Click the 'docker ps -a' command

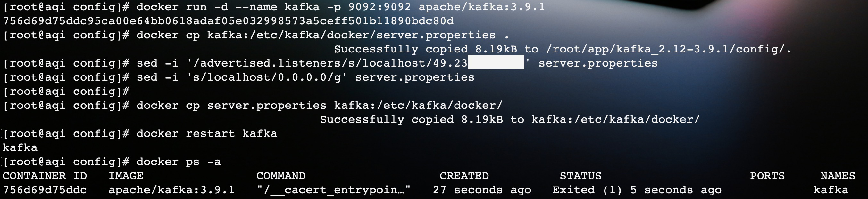pyautogui.click(x=179, y=162)
